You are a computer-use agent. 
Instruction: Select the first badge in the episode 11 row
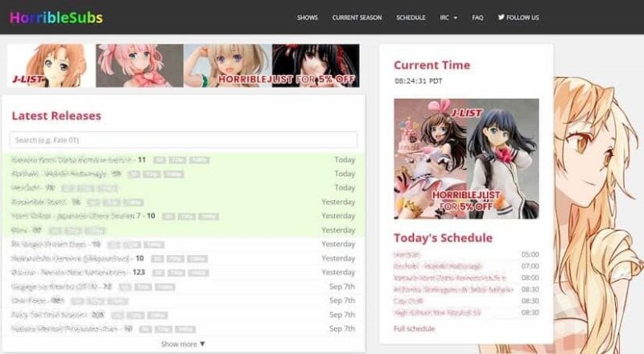coord(159,160)
